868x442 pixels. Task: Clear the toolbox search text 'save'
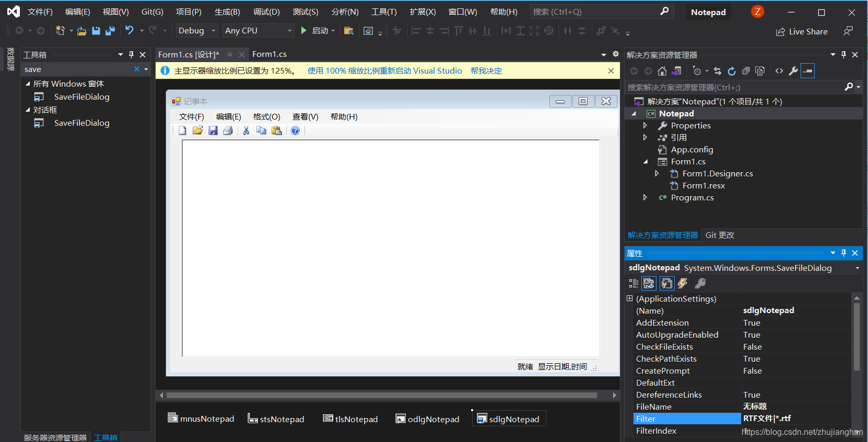[x=137, y=69]
